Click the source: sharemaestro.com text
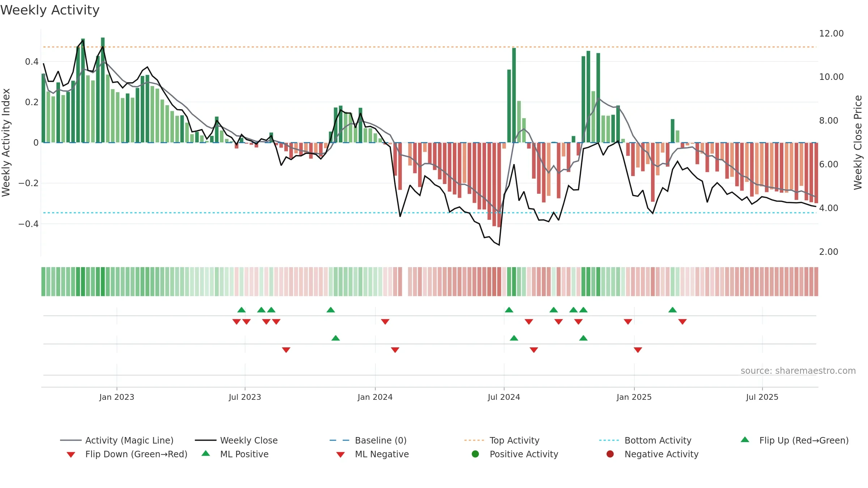This screenshot has height=488, width=868. pyautogui.click(x=798, y=371)
